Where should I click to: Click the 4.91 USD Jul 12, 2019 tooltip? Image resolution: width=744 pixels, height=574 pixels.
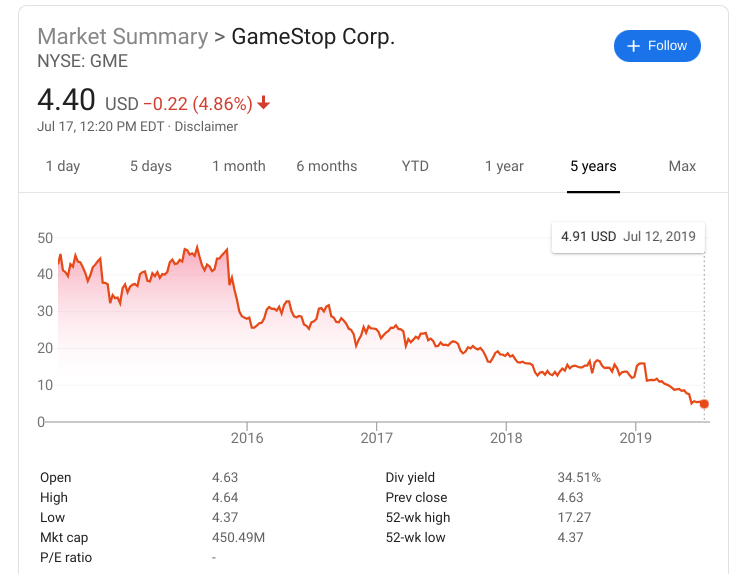[628, 237]
